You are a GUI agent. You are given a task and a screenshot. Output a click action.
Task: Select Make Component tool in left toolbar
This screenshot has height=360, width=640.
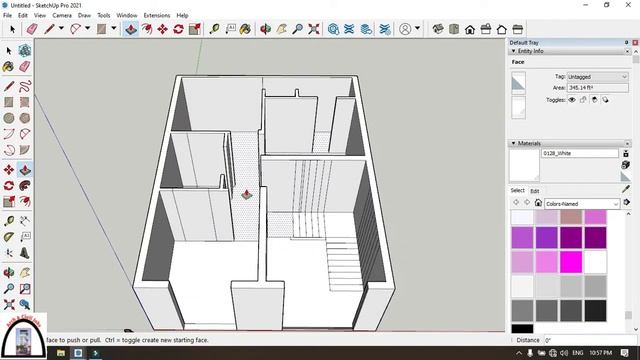tap(24, 51)
